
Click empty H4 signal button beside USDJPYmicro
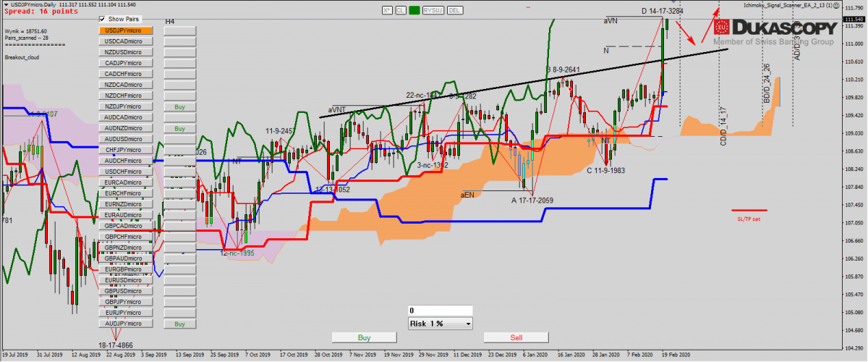point(180,30)
